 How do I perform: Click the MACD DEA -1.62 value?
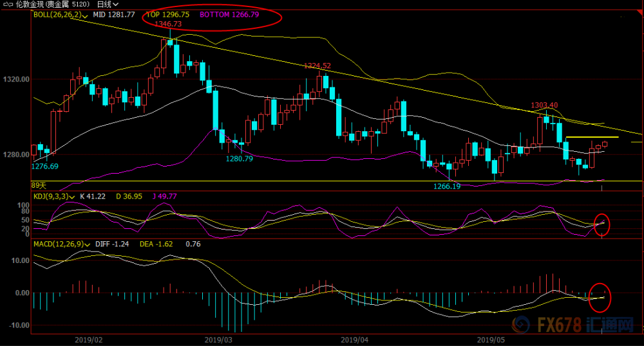point(156,244)
